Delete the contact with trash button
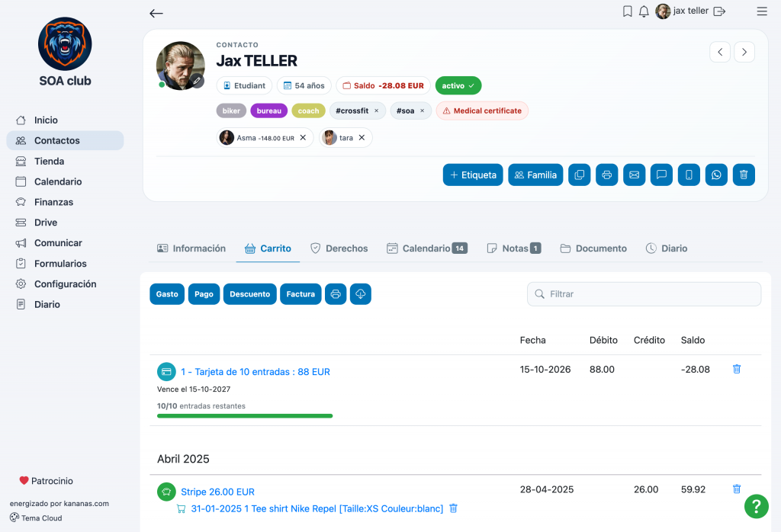 tap(744, 175)
